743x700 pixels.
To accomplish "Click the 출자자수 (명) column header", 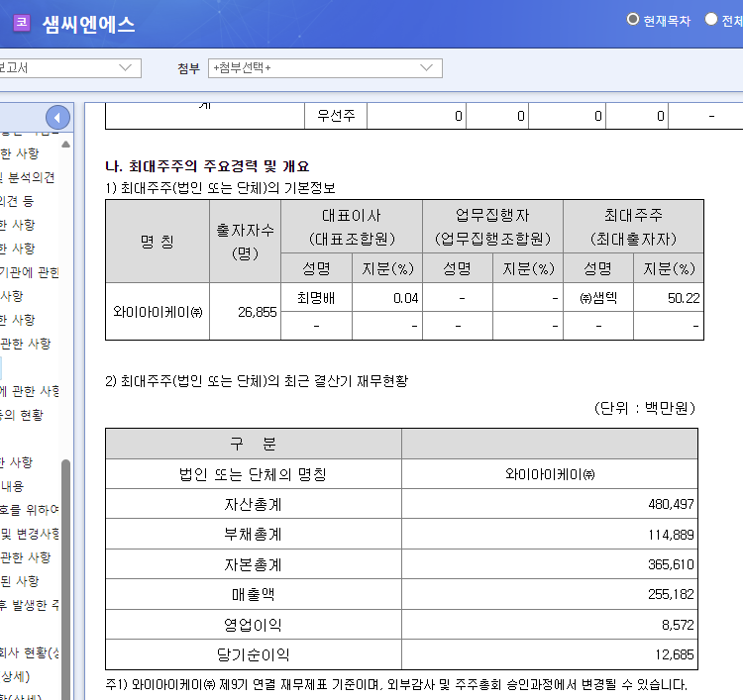I will pos(245,242).
